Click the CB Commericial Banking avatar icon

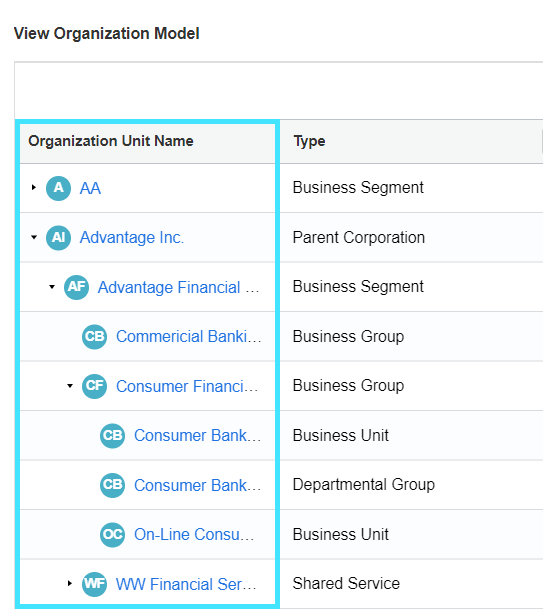coord(94,336)
